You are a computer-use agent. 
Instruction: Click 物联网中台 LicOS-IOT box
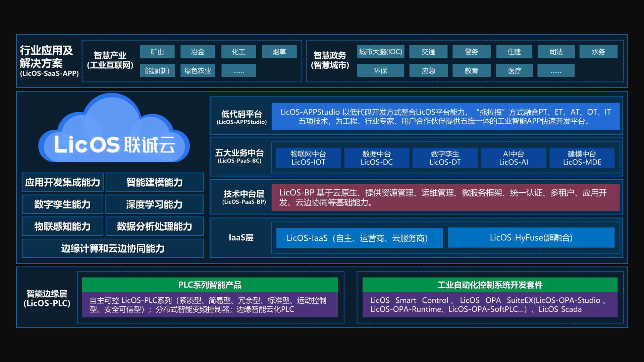[308, 158]
